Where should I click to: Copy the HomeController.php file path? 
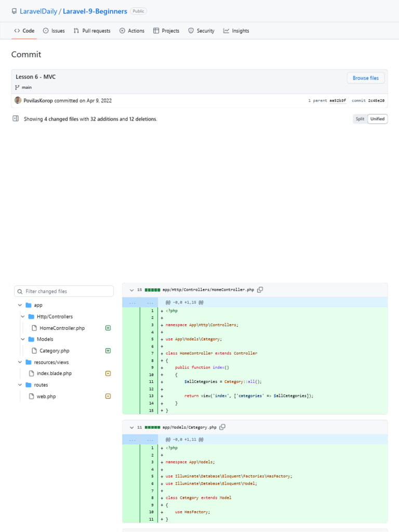(x=260, y=289)
